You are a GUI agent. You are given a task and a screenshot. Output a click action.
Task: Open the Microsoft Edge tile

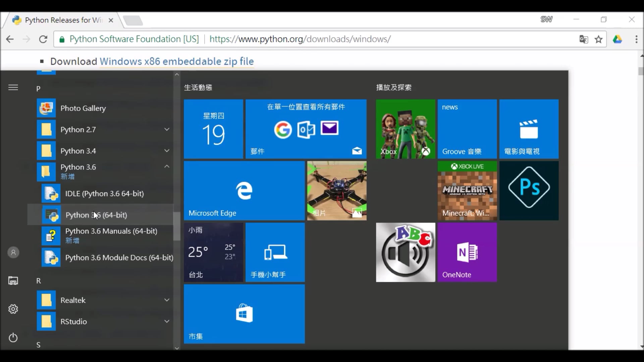pyautogui.click(x=244, y=190)
